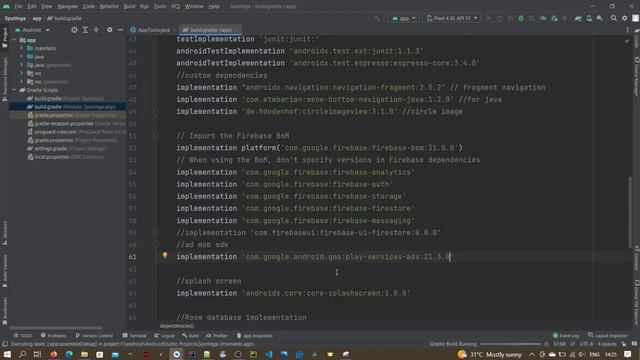Screen dimensions: 640x360
Task: Select the build.gradle (:app) editor tab
Action: (x=210, y=30)
